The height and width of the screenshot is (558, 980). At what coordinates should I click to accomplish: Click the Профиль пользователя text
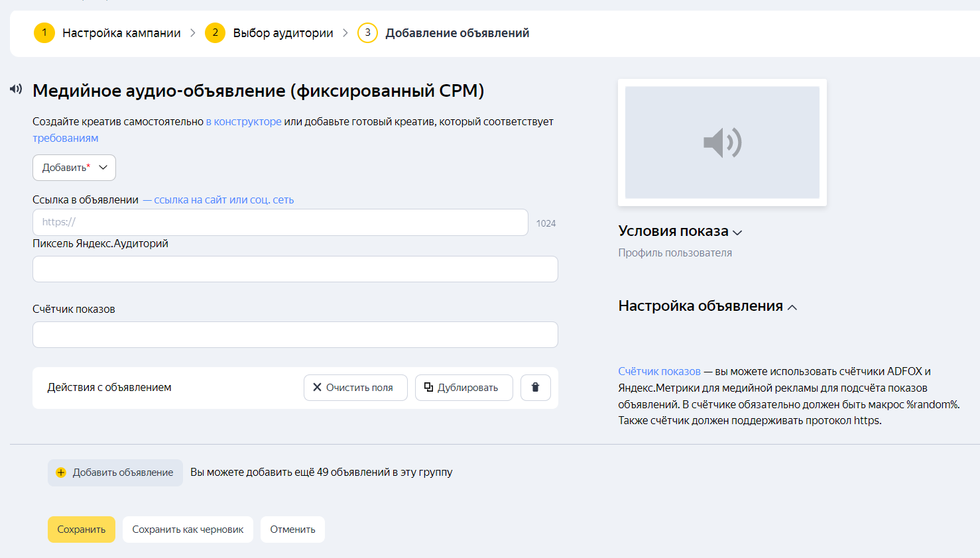[x=675, y=253]
